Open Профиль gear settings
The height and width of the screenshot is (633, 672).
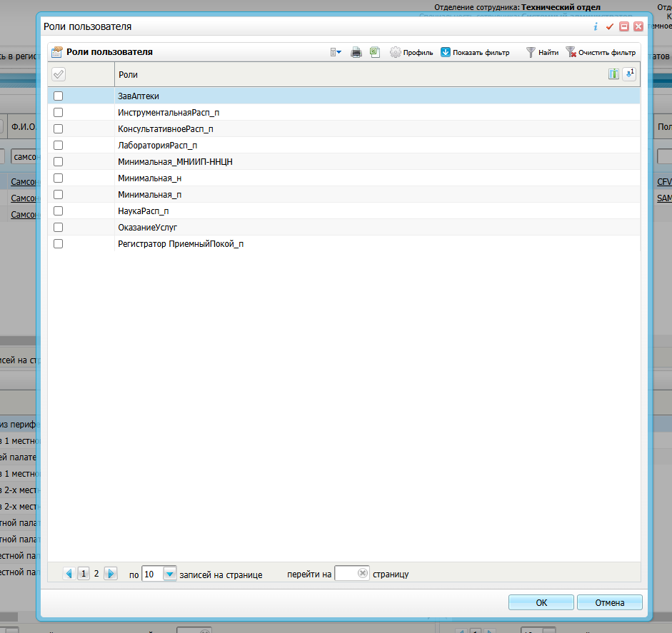tap(411, 52)
